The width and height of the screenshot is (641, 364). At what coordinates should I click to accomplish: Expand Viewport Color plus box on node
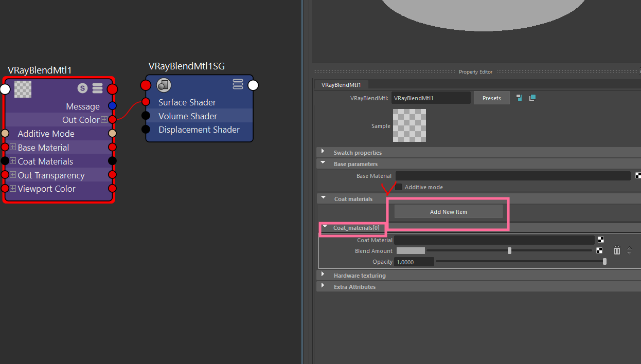click(x=13, y=188)
